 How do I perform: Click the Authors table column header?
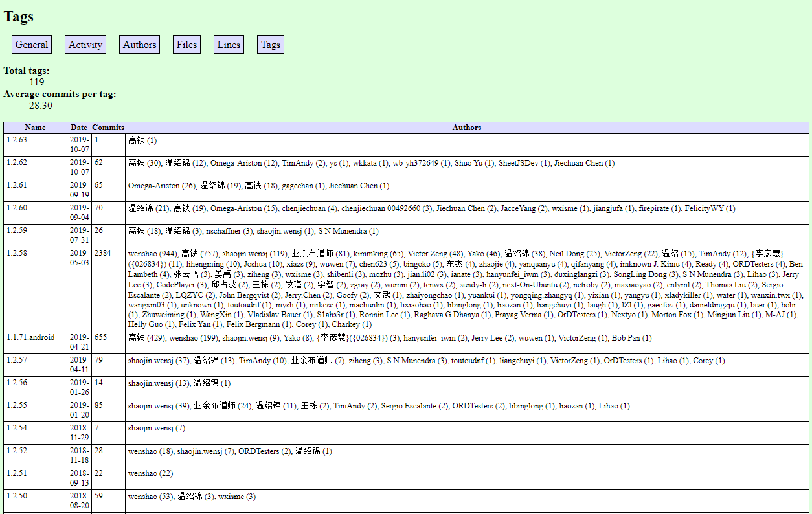point(466,128)
